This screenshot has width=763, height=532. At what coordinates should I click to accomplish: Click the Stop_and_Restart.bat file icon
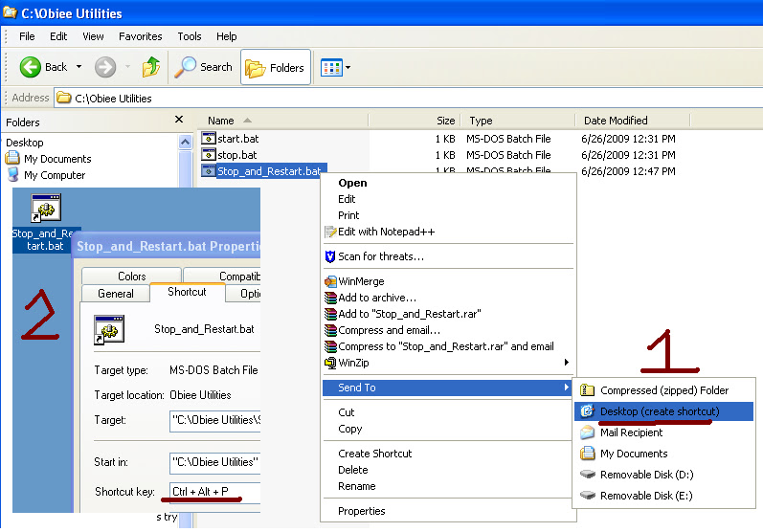[x=209, y=170]
